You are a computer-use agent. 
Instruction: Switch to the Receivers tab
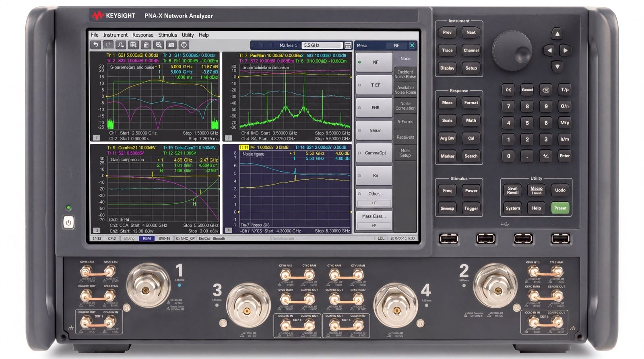tap(405, 137)
